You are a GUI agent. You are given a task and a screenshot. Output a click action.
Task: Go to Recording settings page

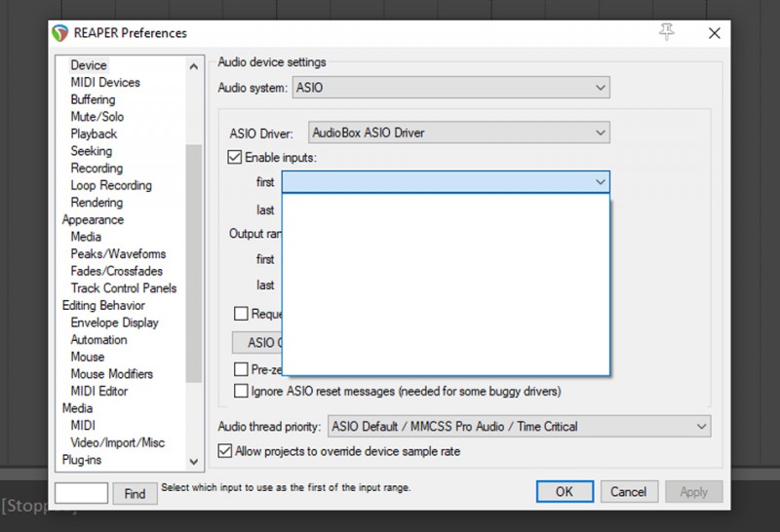[x=97, y=168]
